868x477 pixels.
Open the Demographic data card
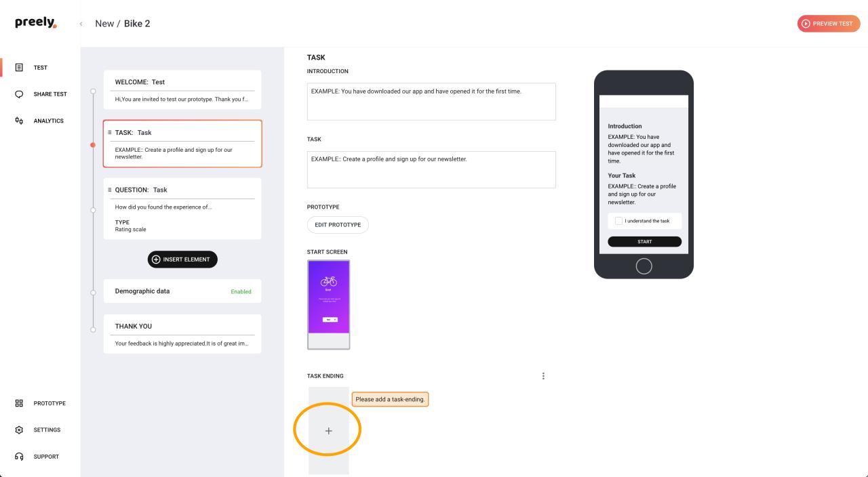[x=182, y=291]
